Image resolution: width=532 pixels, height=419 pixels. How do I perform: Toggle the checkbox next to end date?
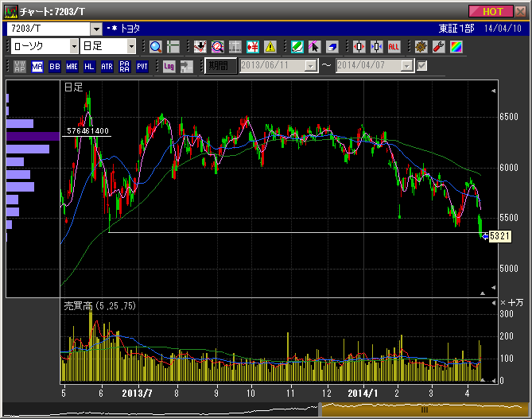pyautogui.click(x=422, y=66)
